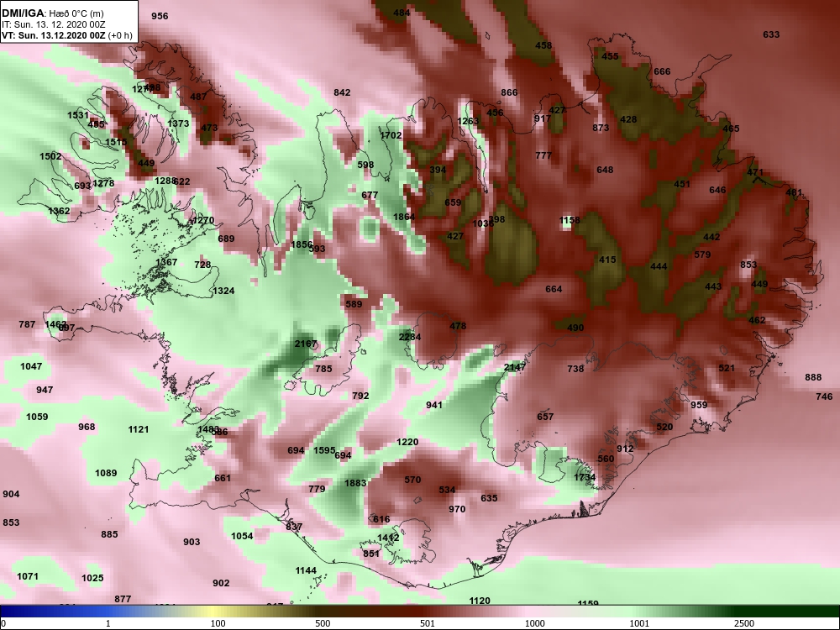Screen dimensions: 840x630
Task: Click the height value 1412
Action: click(388, 538)
